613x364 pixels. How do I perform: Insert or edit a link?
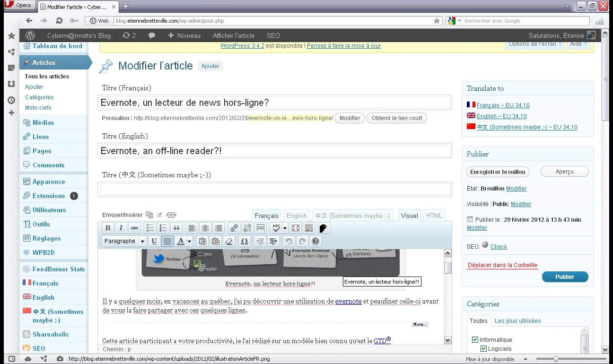234,228
